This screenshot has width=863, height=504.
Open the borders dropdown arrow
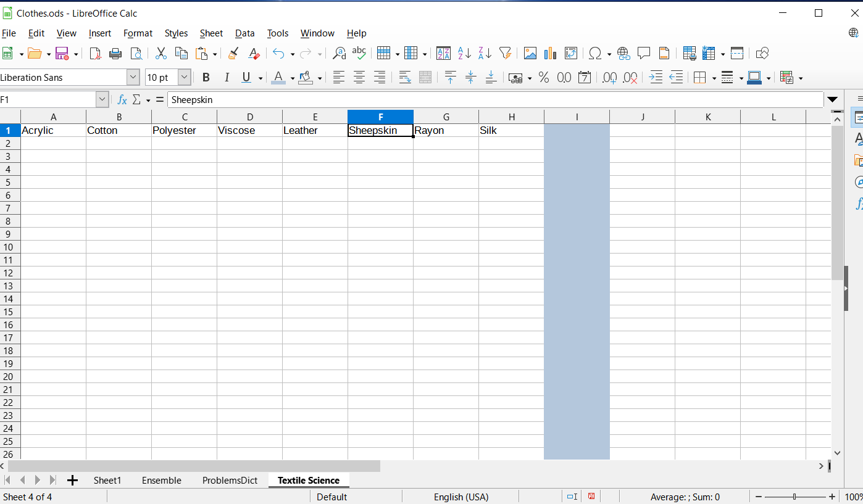coord(714,78)
